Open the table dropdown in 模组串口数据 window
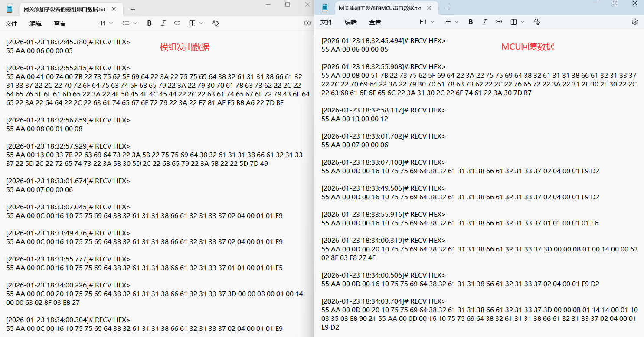The height and width of the screenshot is (337, 644). coord(196,23)
